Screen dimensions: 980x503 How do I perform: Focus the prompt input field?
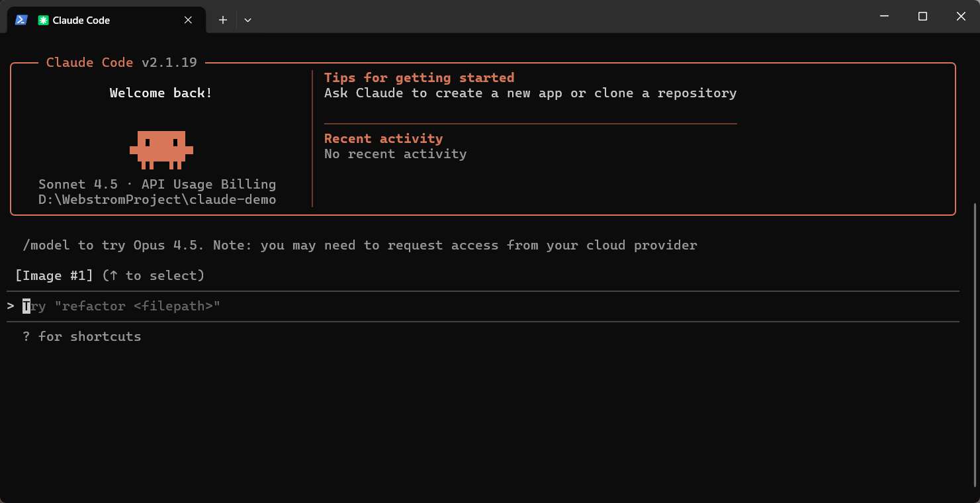tap(483, 306)
